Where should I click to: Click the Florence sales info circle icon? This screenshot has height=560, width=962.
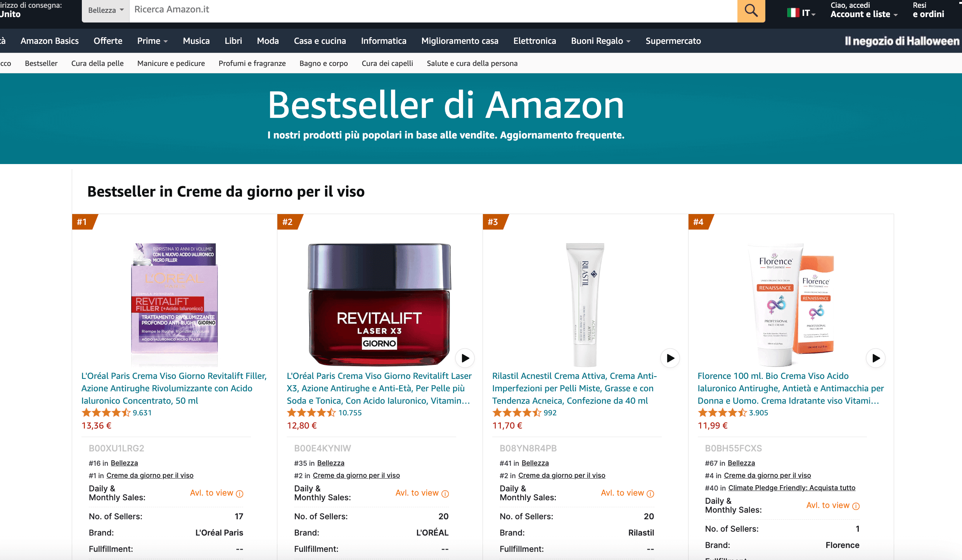856,506
